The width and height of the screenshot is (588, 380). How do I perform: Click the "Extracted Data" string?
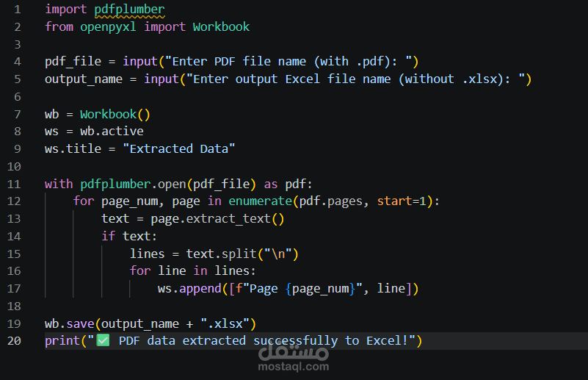point(179,149)
